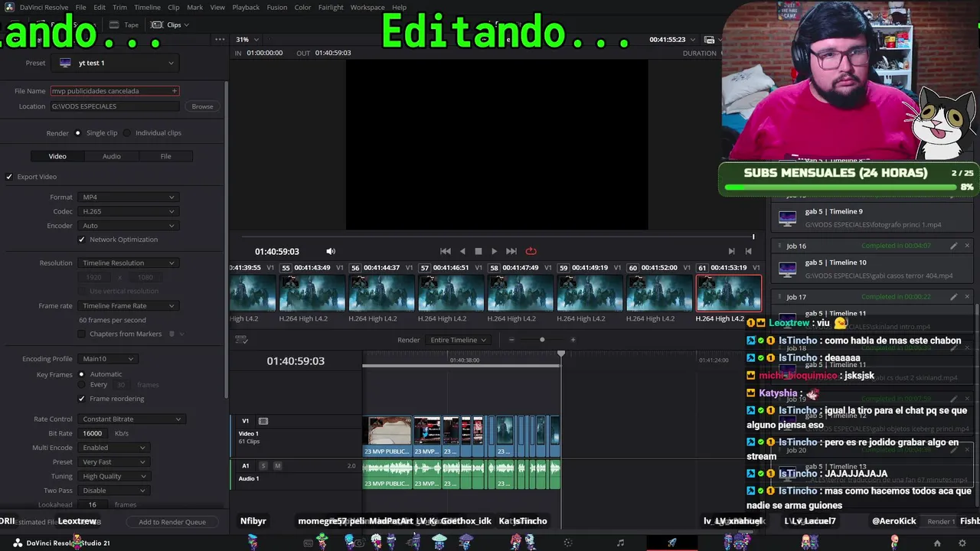Solo the Audio 1 track

coord(263,465)
